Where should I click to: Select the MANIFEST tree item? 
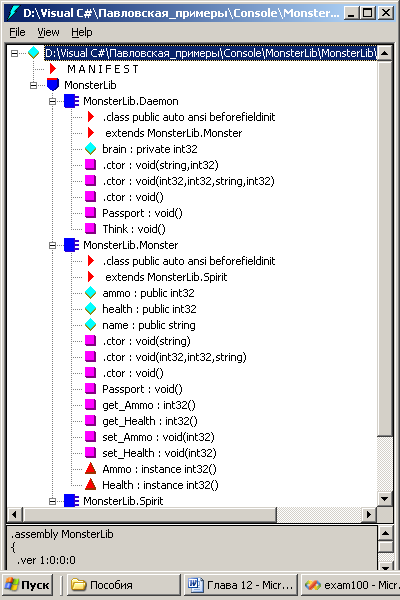103,69
